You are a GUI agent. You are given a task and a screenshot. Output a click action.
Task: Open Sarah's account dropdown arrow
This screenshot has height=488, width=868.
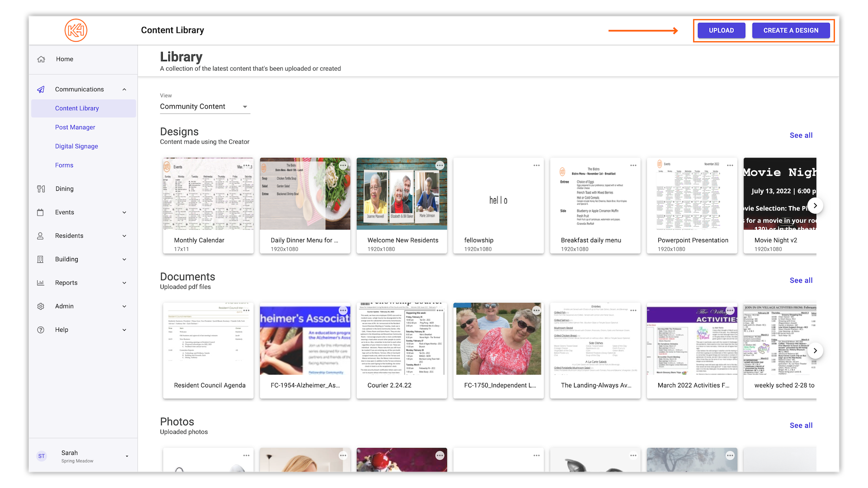click(x=127, y=456)
